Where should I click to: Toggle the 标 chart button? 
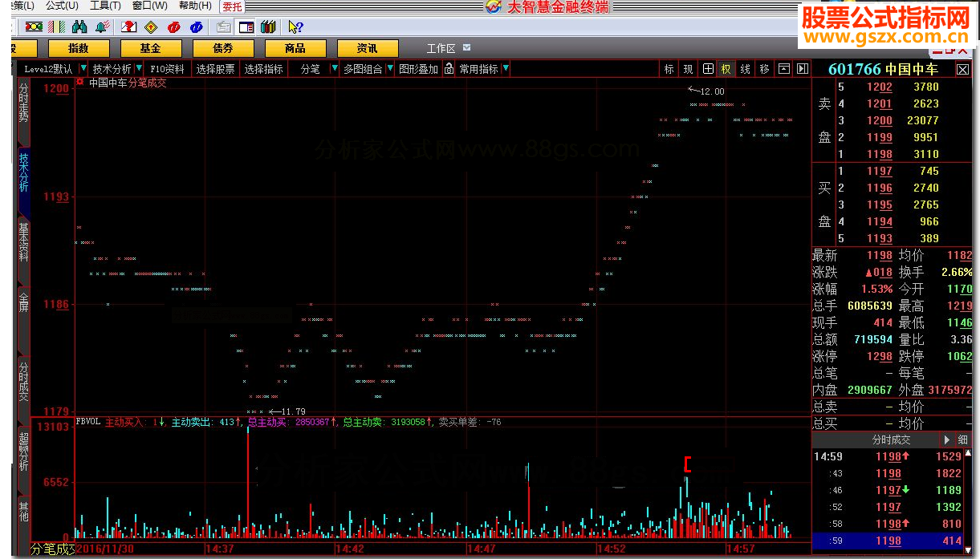pyautogui.click(x=669, y=69)
